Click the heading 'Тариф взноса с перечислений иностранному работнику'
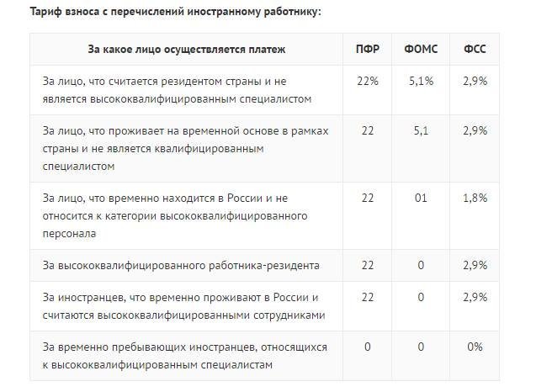552x392 pixels. 175,12
